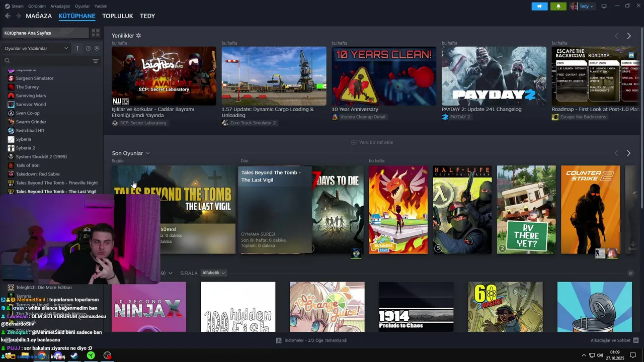The height and width of the screenshot is (362, 644).
Task: Open Half-Life Counter-Strike game cover
Action: pos(462,210)
